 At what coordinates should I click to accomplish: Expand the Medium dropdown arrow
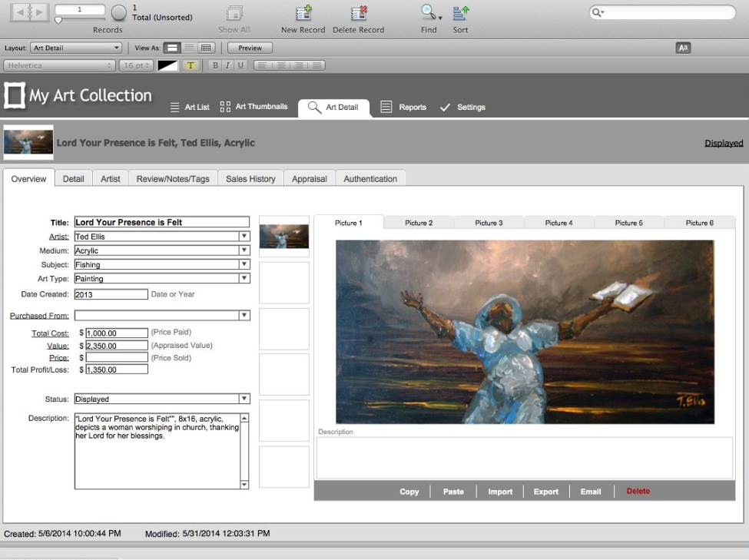pos(244,250)
